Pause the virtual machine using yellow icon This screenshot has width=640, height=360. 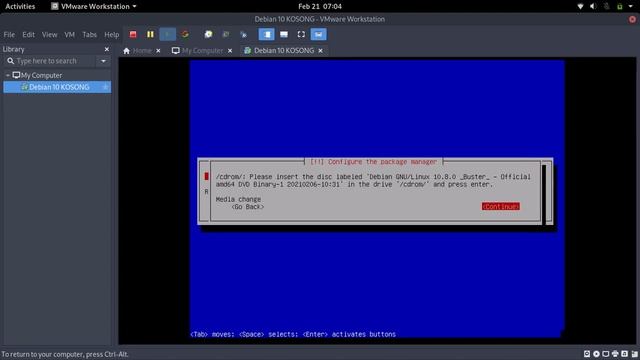pyautogui.click(x=150, y=35)
